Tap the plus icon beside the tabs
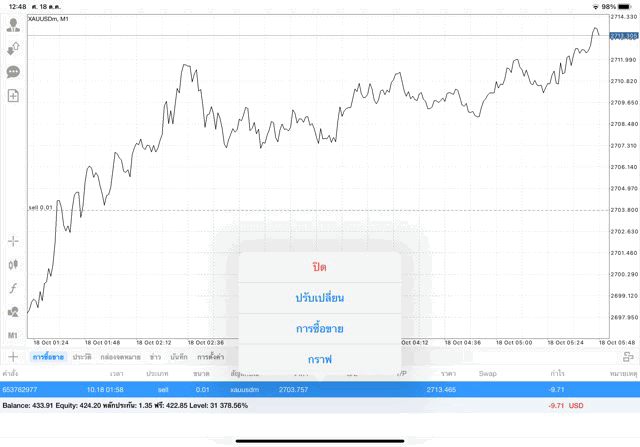Viewport: 640px width, 447px height. (x=13, y=357)
